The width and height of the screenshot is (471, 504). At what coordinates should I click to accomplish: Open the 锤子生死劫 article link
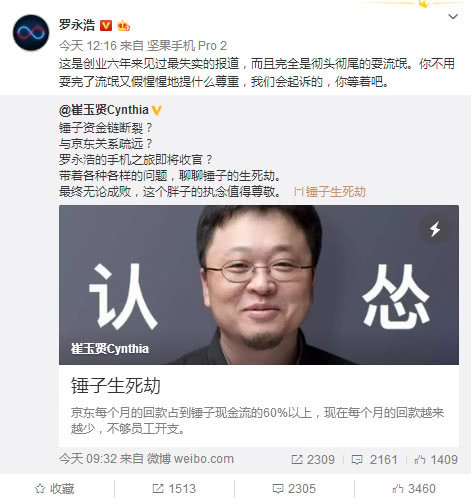point(330,192)
